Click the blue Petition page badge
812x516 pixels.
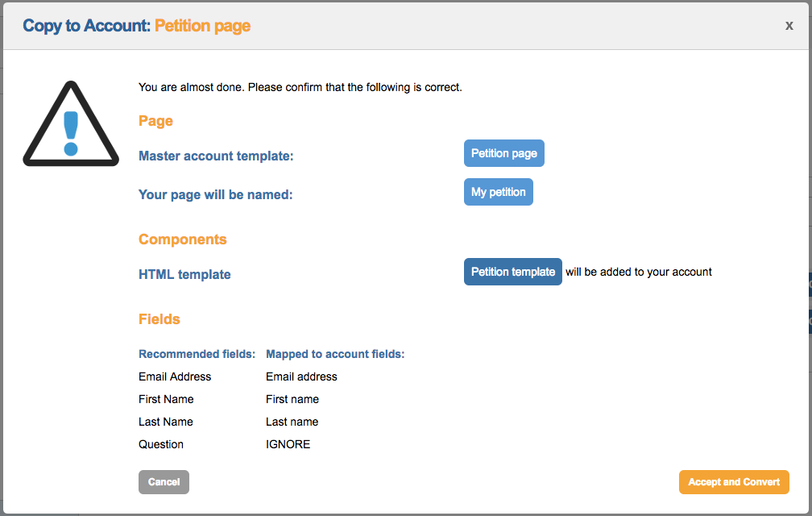pyautogui.click(x=503, y=154)
